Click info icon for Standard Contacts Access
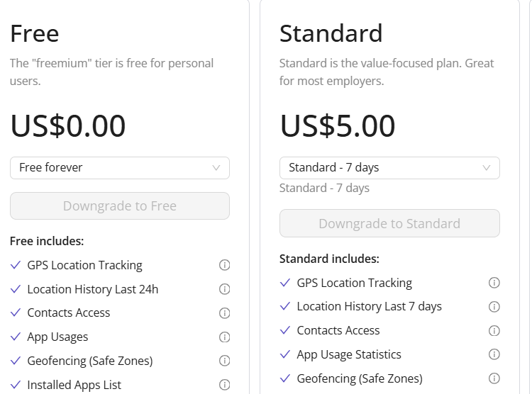The height and width of the screenshot is (394, 532). pos(494,331)
